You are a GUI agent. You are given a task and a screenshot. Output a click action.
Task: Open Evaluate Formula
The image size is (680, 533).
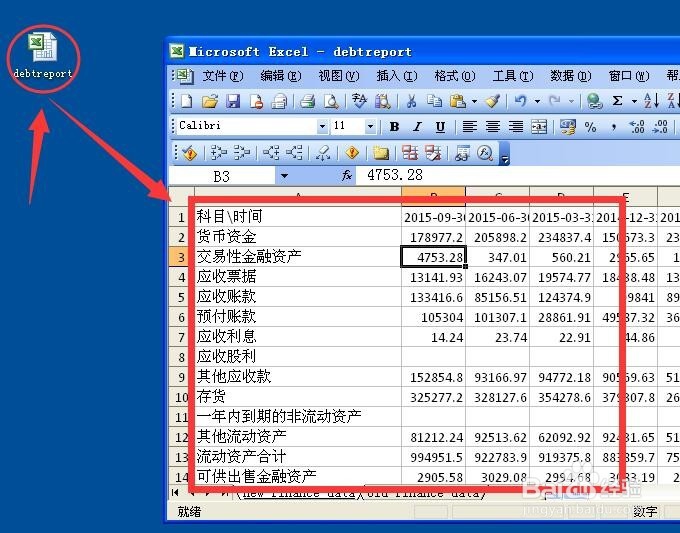point(485,153)
